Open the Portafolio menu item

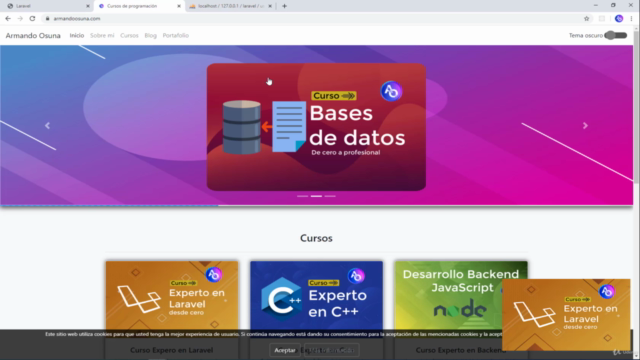pyautogui.click(x=176, y=36)
